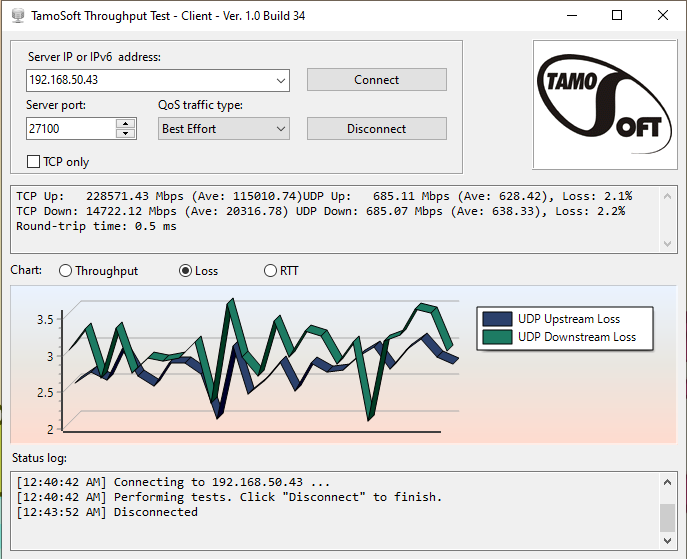Maximize the TamoSoft Throughput Test window
The image size is (687, 559).
pyautogui.click(x=617, y=16)
